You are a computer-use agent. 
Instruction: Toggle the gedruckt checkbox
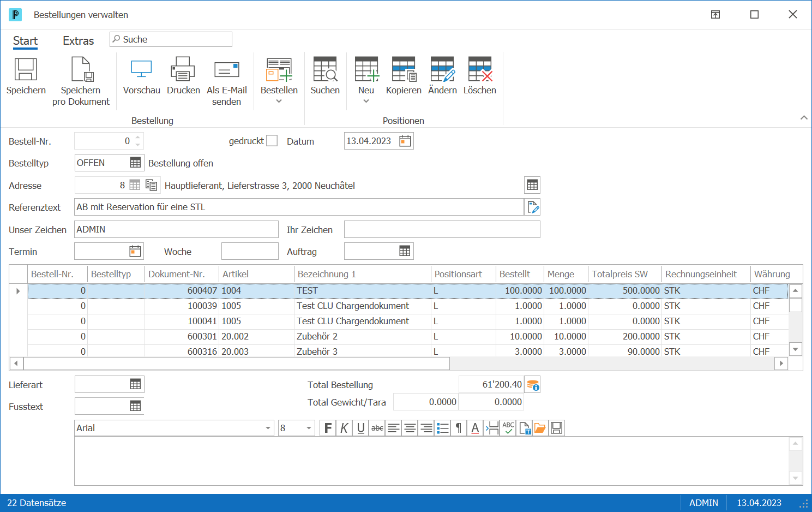272,141
